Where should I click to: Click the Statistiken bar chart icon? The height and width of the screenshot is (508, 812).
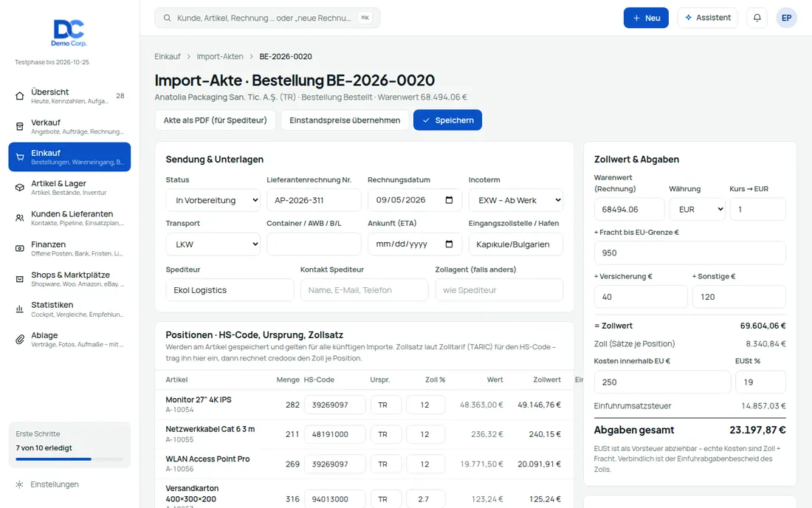pos(20,309)
